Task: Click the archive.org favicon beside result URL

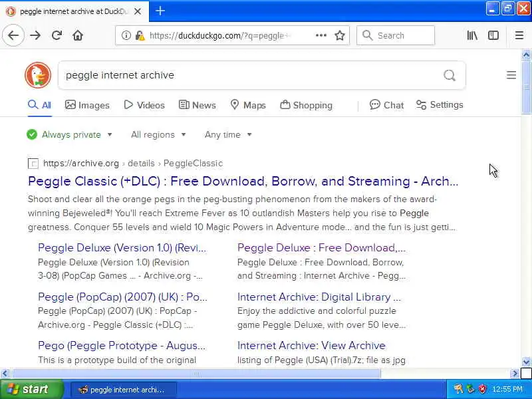Action: pos(33,164)
